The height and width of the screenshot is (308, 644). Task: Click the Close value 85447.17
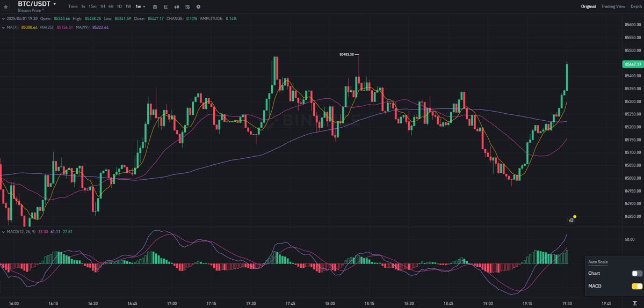click(156, 19)
